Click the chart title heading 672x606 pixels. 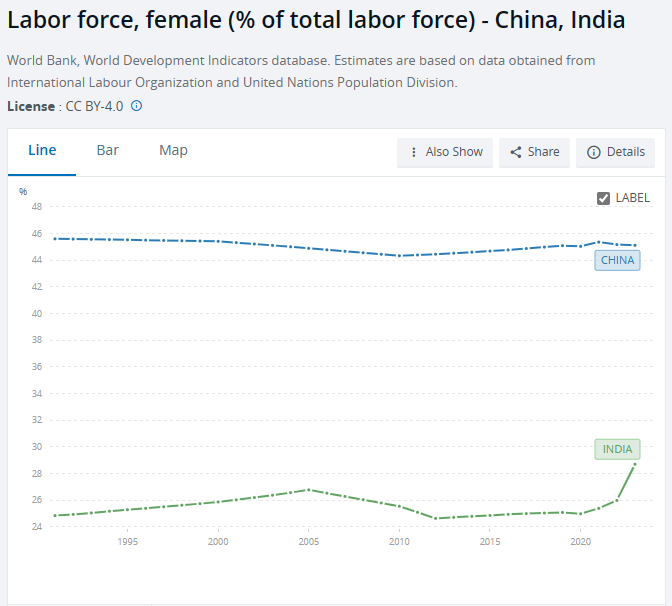click(316, 20)
